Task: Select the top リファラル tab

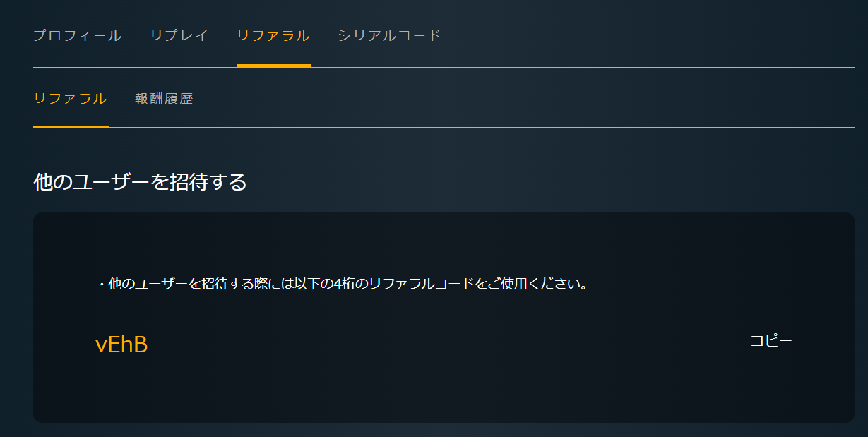Action: pyautogui.click(x=273, y=35)
